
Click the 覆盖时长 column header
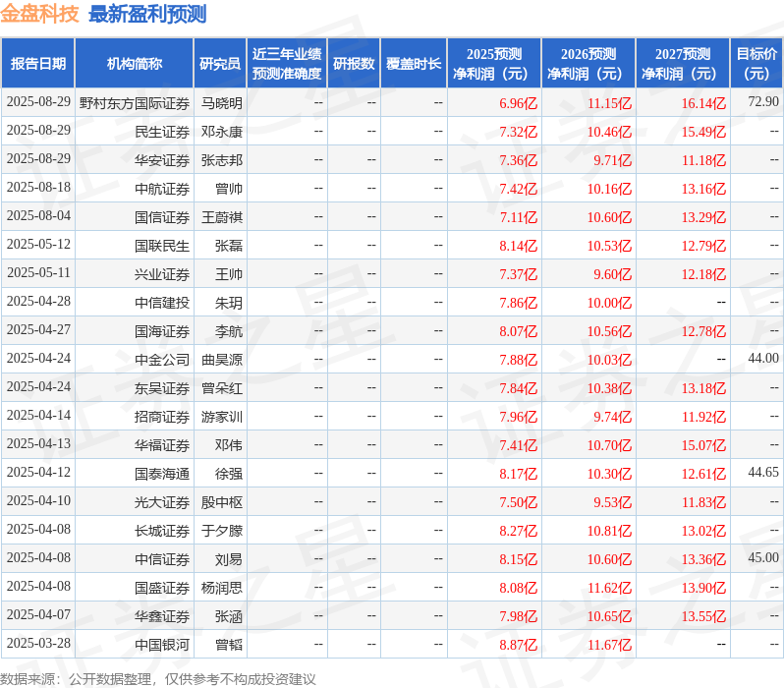pyautogui.click(x=414, y=64)
